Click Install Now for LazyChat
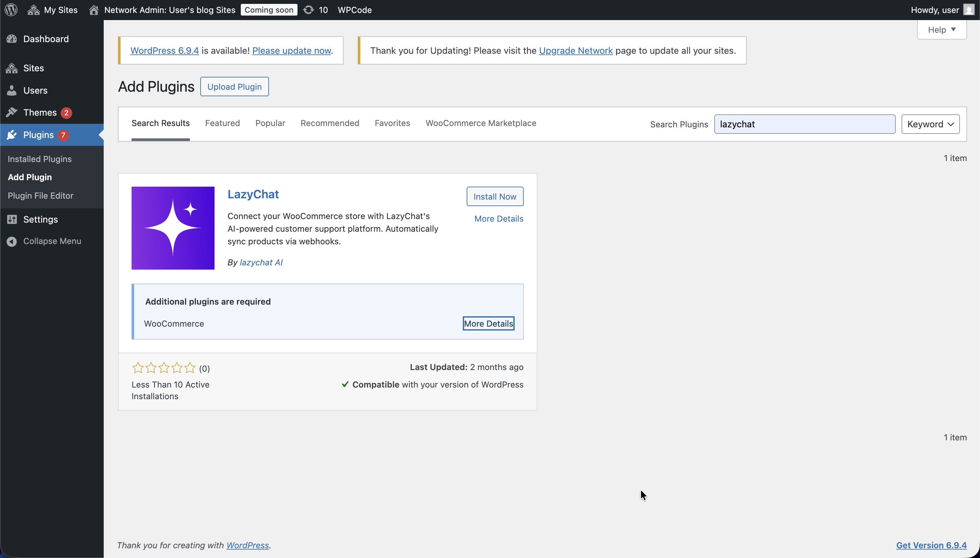The height and width of the screenshot is (558, 980). coord(495,197)
